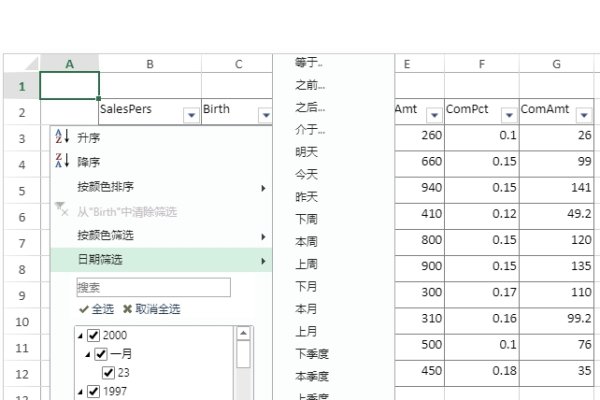Open the Birth column filter dropdown
600x400 pixels.
pos(266,115)
